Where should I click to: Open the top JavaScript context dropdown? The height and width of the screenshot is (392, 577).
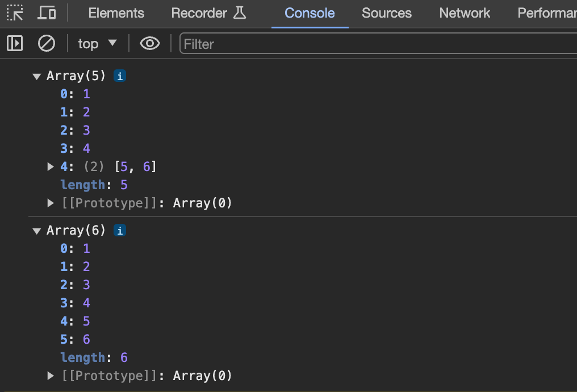point(97,43)
